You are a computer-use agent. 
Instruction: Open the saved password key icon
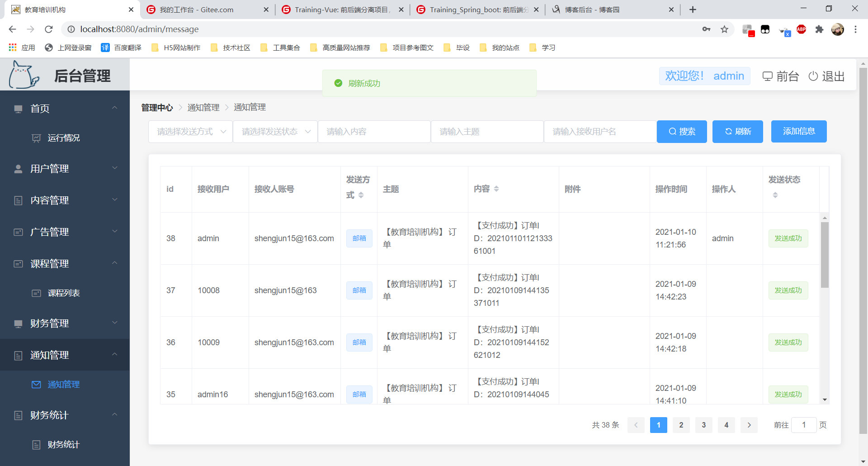pos(706,29)
